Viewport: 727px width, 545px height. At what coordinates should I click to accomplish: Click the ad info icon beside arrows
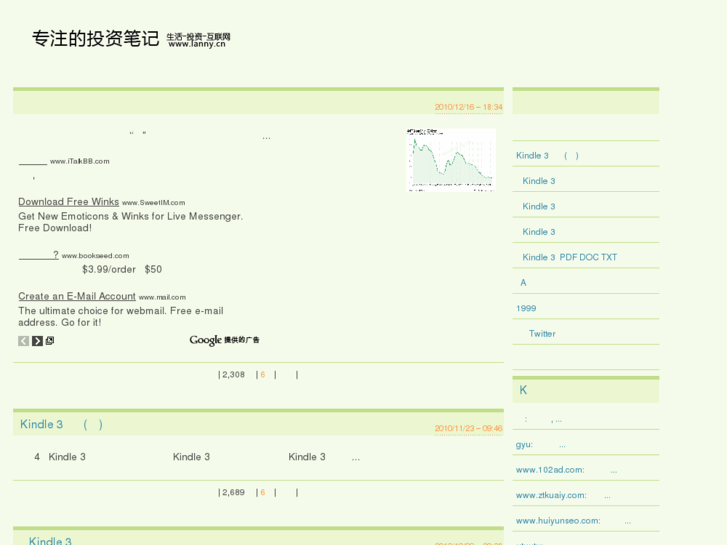click(x=50, y=340)
